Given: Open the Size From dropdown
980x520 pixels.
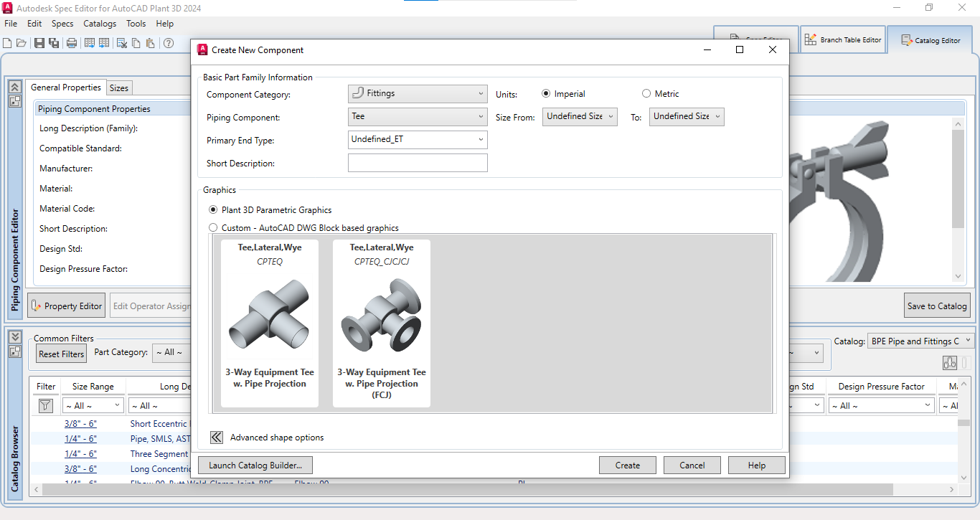Looking at the screenshot, I should pos(580,116).
